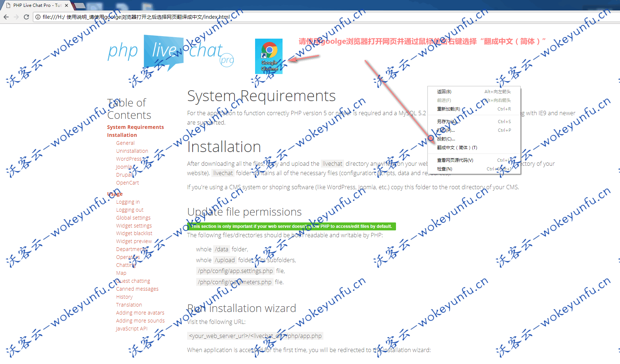This screenshot has width=620, height=364.
Task: Click the Installation main heading
Action: click(224, 147)
